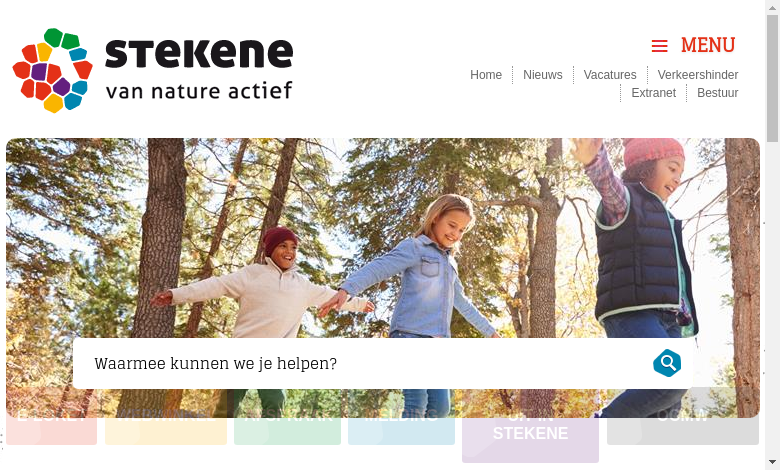
Task: Go to the Home link
Action: point(486,75)
